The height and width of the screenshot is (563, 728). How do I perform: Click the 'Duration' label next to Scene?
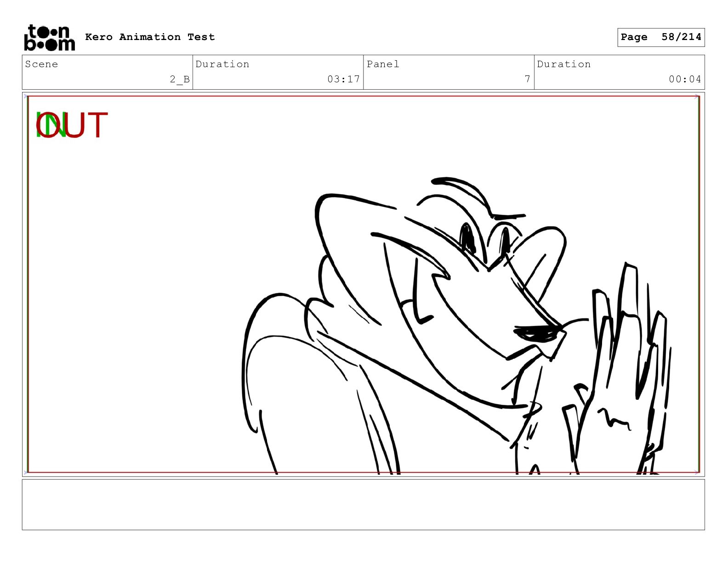click(x=222, y=64)
